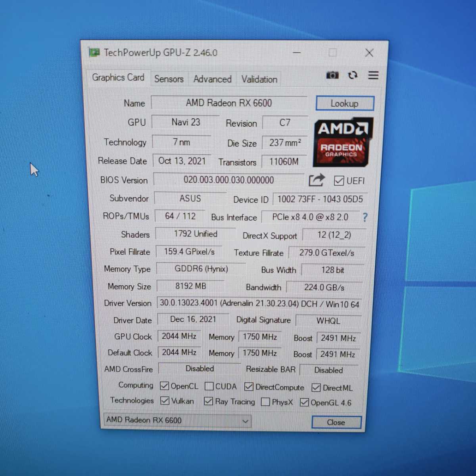Click the Release Date field Oct 13, 2021
The image size is (476, 476).
182,161
